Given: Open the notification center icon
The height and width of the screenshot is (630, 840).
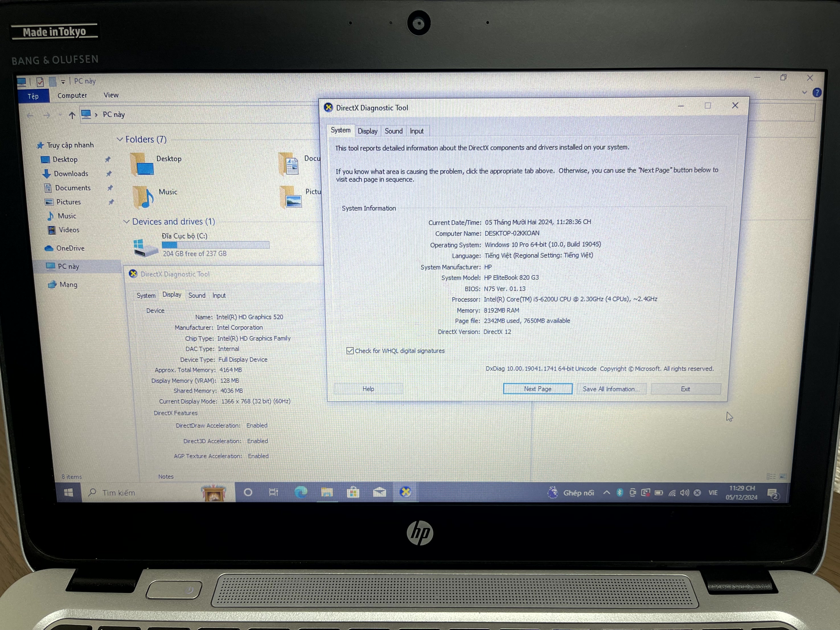Looking at the screenshot, I should [x=773, y=494].
